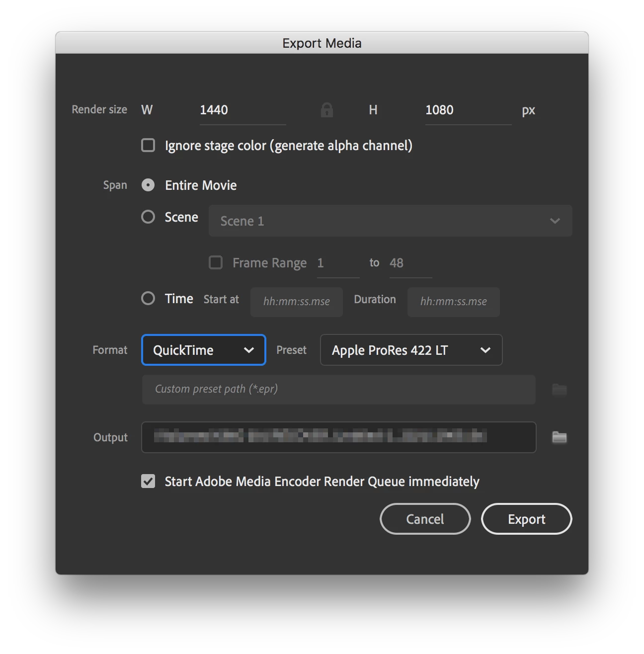Viewport: 644px width, 654px height.
Task: Click the Output folder browse icon
Action: (x=560, y=437)
